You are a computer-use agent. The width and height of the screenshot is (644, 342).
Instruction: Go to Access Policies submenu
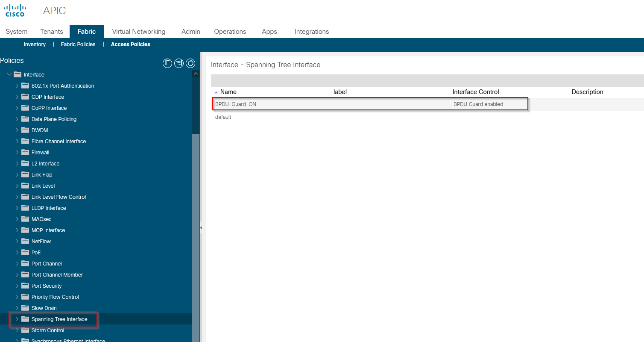pos(131,44)
